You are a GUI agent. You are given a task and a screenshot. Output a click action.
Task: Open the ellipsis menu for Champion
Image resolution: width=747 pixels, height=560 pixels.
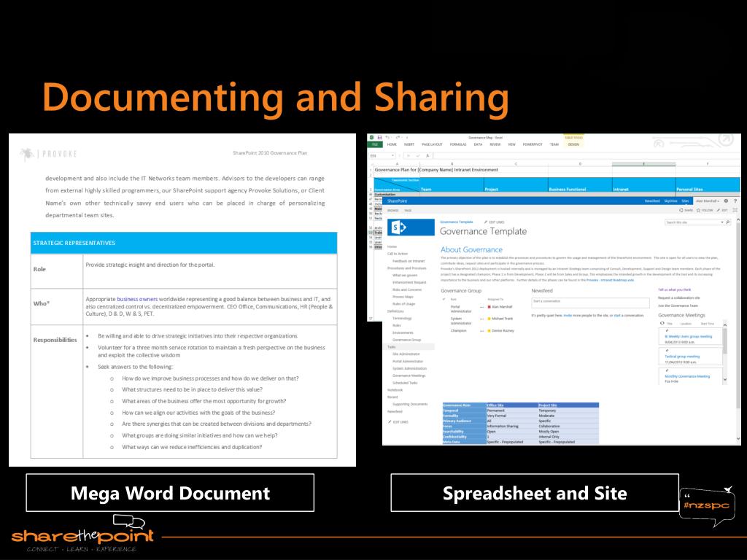click(481, 330)
